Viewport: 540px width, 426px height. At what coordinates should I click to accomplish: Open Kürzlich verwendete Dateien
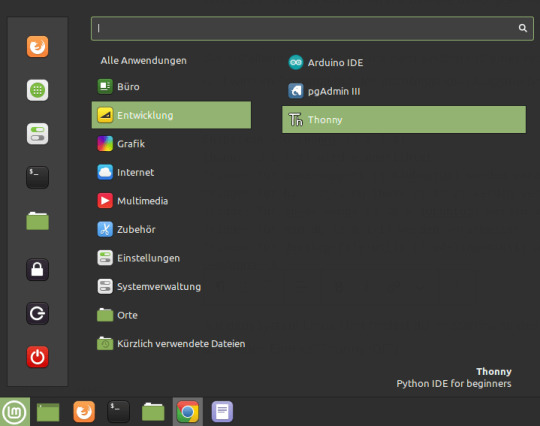[171, 344]
